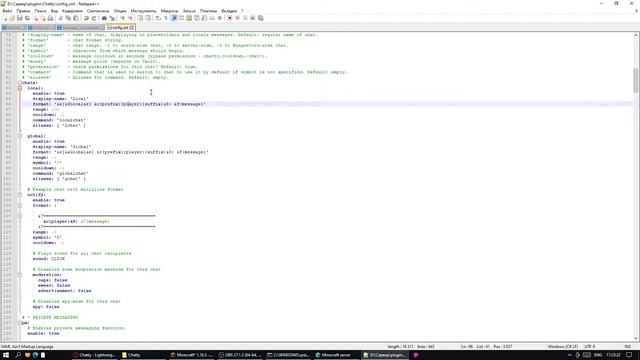The width and height of the screenshot is (640, 360).
Task: Collapse the 'local:' block fold marker
Action: point(20,88)
